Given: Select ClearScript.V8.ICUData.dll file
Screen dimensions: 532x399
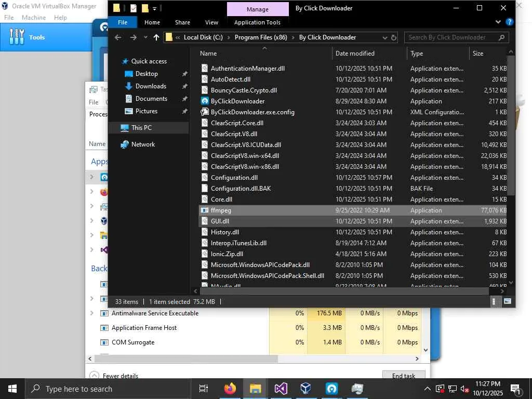Looking at the screenshot, I should pyautogui.click(x=246, y=145).
